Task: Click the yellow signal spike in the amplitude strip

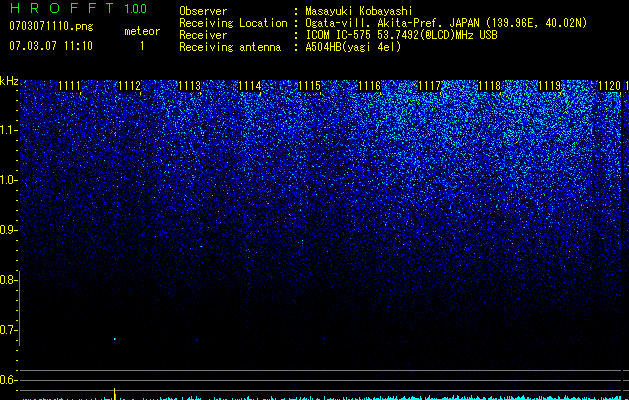Action: tap(115, 394)
